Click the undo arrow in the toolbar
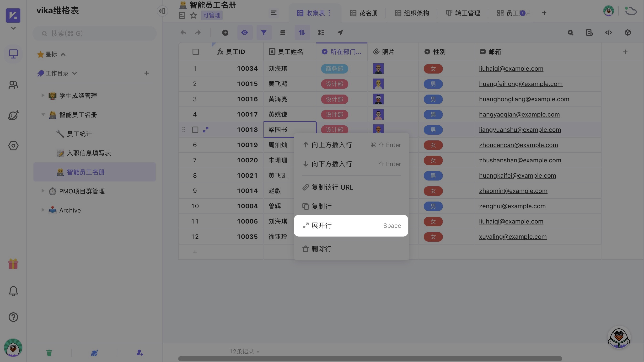This screenshot has width=644, height=362. tap(183, 32)
